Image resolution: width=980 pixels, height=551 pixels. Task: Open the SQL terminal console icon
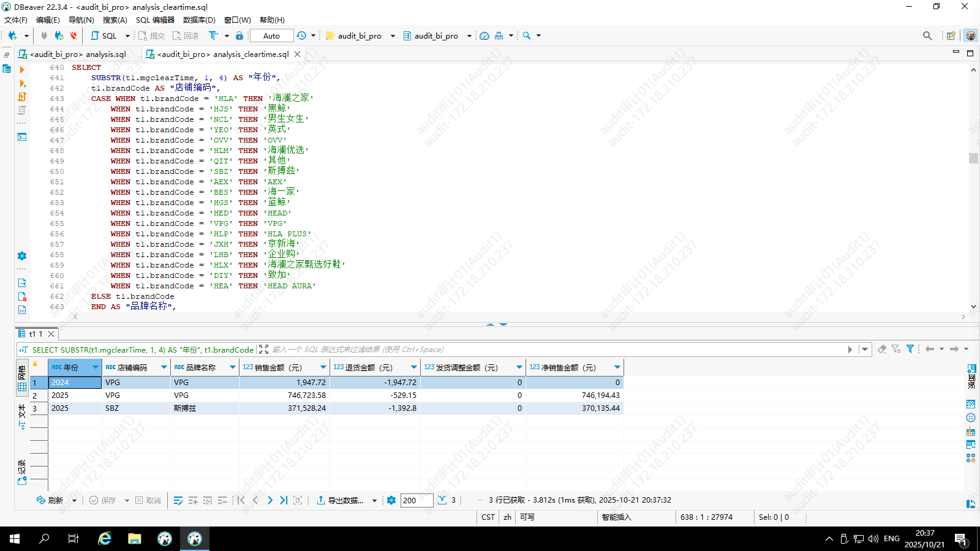(22, 137)
